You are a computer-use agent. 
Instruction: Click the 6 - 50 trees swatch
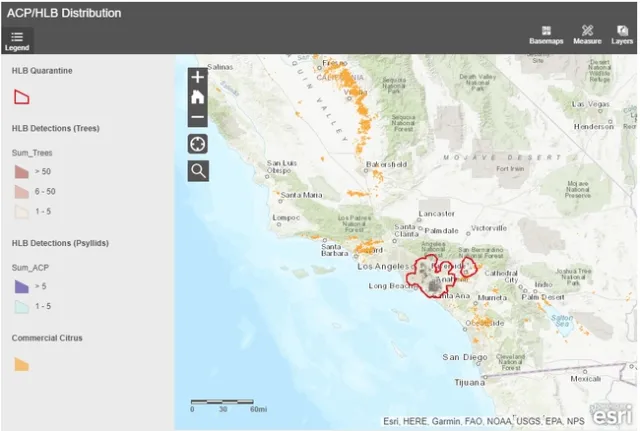[x=22, y=191]
